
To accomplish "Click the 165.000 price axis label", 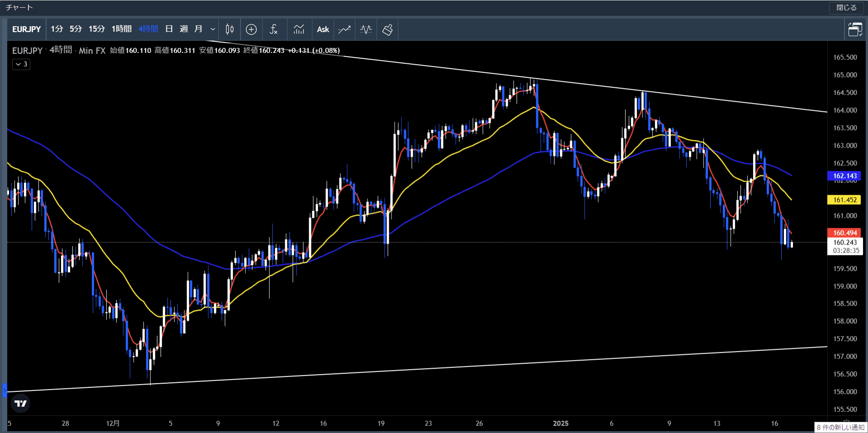I will (x=845, y=75).
